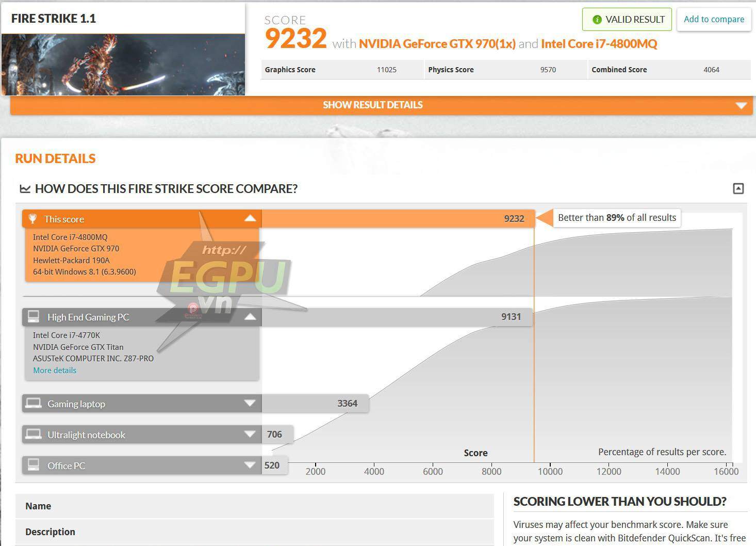Screen dimensions: 756x546
Task: Click the Intel Core i7-4770K text
Action: (x=67, y=335)
